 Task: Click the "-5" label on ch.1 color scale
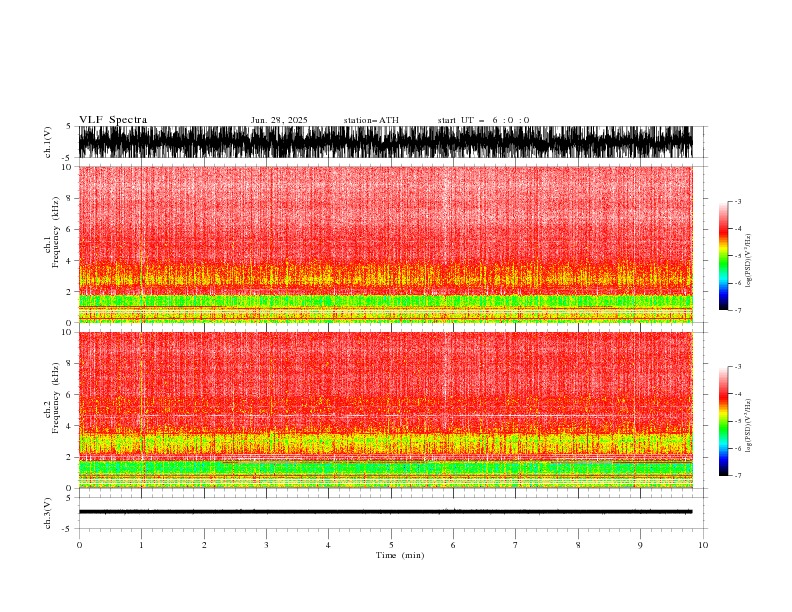tap(738, 256)
